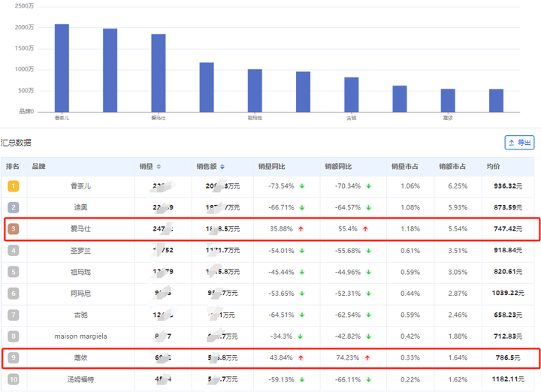Click green down arrow beside -34.3%
The height and width of the screenshot is (392, 541).
[x=300, y=336]
